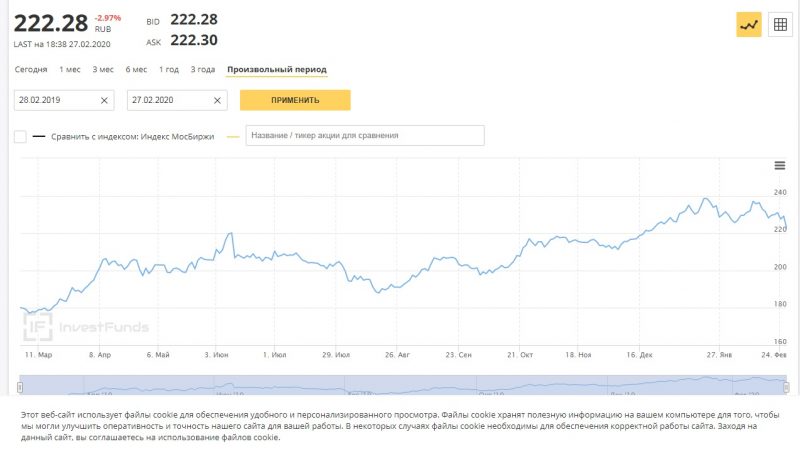Clear the 28.02.2019 start date
The image size is (800, 454).
click(x=105, y=100)
